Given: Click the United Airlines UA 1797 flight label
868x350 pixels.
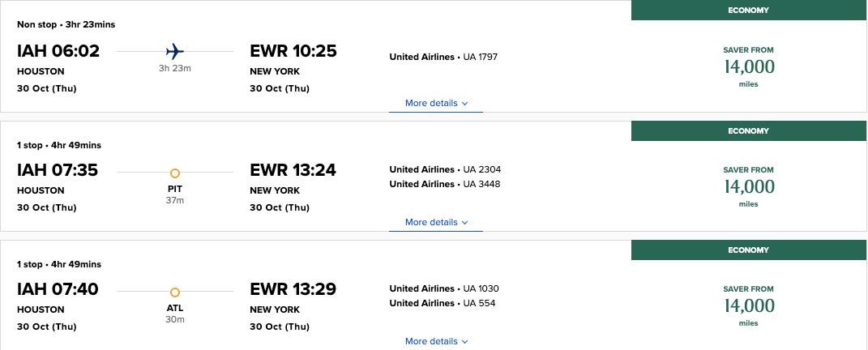Looking at the screenshot, I should point(443,57).
